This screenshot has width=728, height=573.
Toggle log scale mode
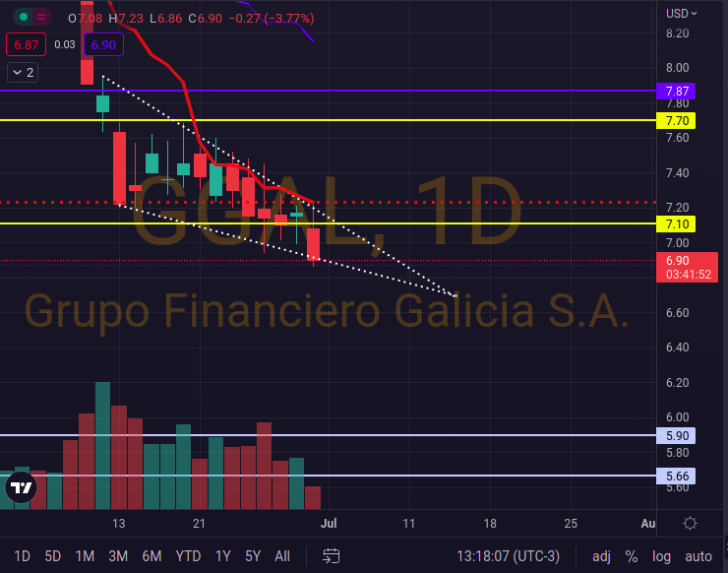coord(661,556)
